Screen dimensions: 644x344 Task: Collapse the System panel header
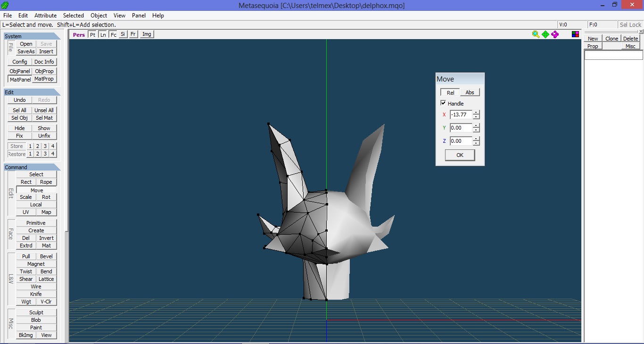pyautogui.click(x=32, y=36)
